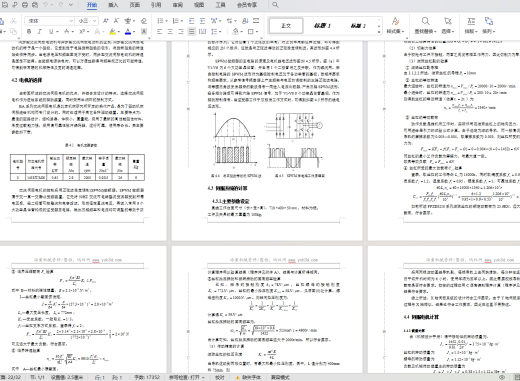Screen dimensions: 520x381
Task: Apply yellow text highlight color
Action: 113,32
